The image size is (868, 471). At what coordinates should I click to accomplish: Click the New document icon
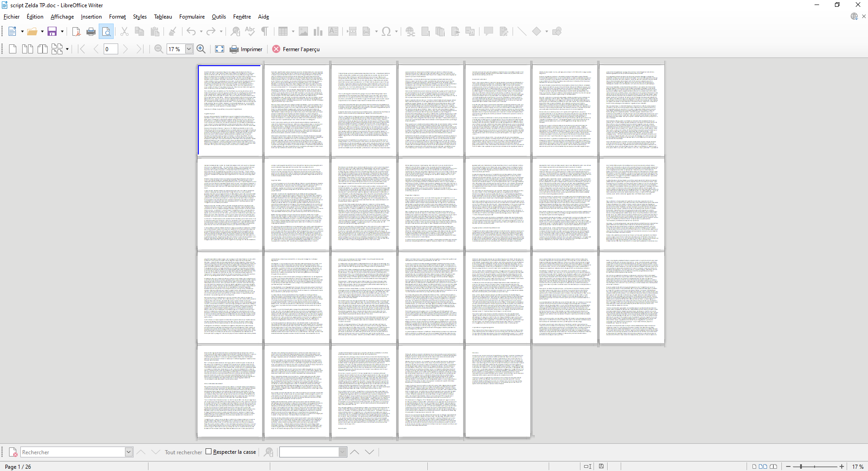click(x=12, y=31)
